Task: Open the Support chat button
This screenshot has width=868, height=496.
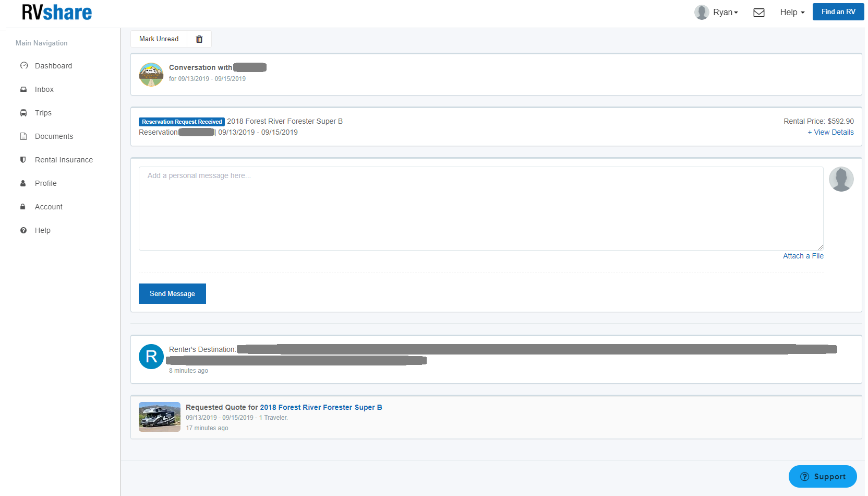Action: [x=823, y=476]
